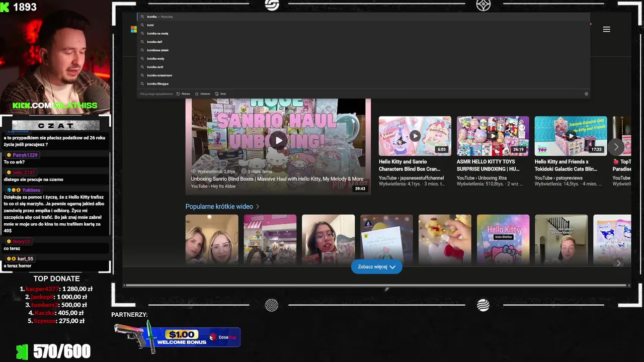The image size is (644, 362).
Task: Open the search suggestion settings gear
Action: (586, 94)
